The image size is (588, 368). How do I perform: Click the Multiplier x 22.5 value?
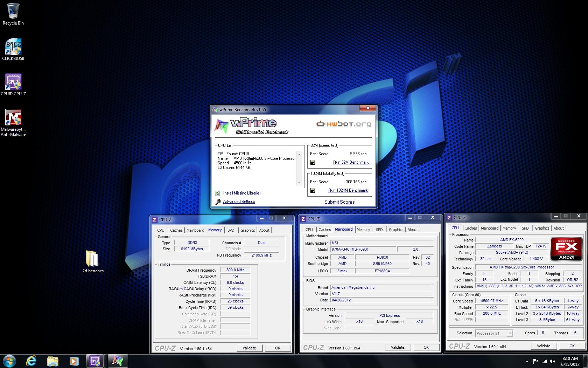[492, 307]
